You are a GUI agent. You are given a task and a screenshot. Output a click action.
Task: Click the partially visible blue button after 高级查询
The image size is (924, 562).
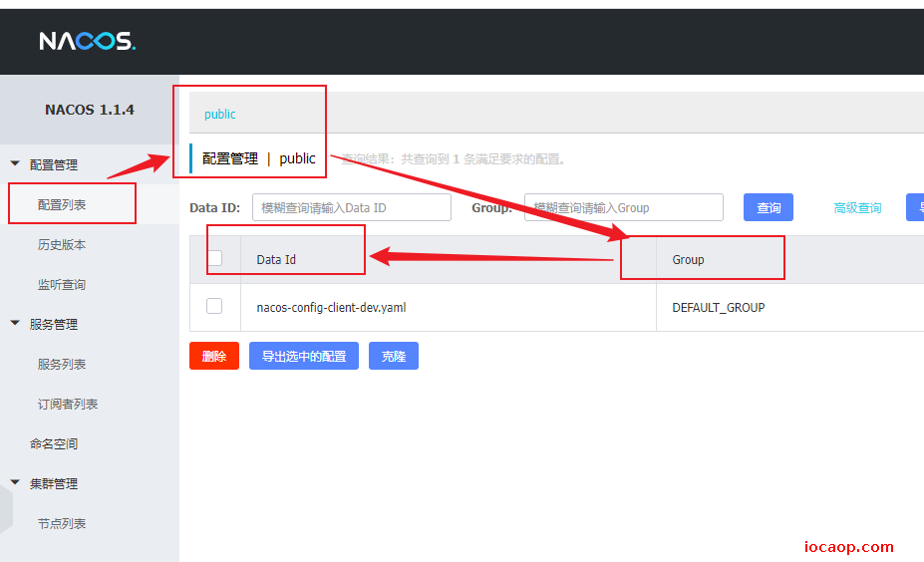(915, 207)
